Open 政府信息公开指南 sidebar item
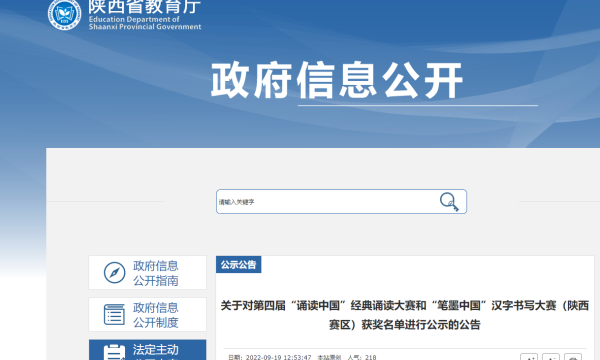 [x=147, y=273]
